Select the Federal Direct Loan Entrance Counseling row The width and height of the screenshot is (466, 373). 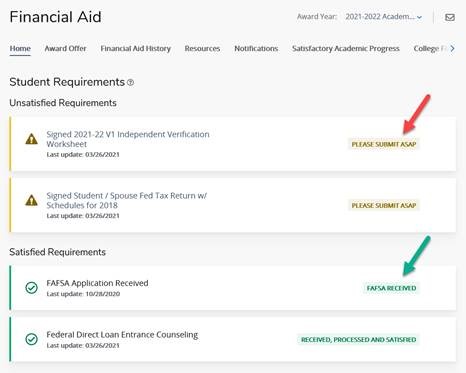(233, 339)
